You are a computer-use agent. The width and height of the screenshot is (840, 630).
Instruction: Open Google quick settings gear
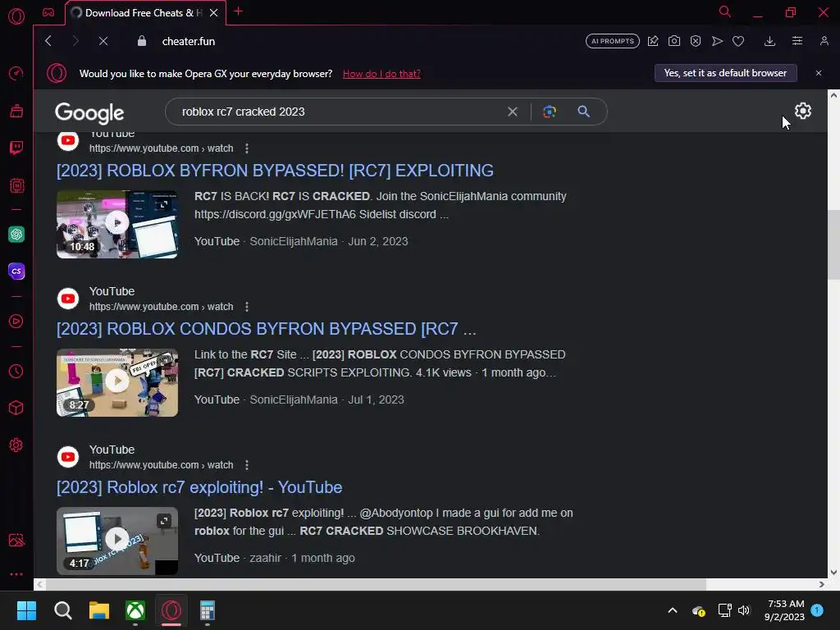(x=802, y=111)
